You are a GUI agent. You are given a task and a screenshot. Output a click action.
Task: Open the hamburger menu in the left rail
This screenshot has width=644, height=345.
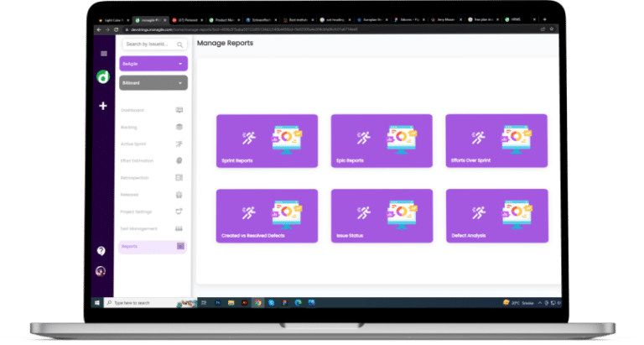[x=103, y=54]
